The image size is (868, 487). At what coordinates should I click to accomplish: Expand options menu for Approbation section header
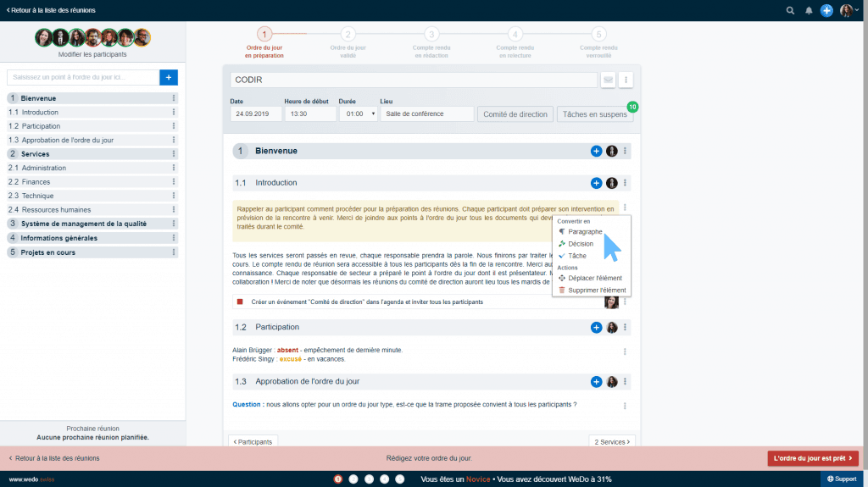pyautogui.click(x=625, y=382)
